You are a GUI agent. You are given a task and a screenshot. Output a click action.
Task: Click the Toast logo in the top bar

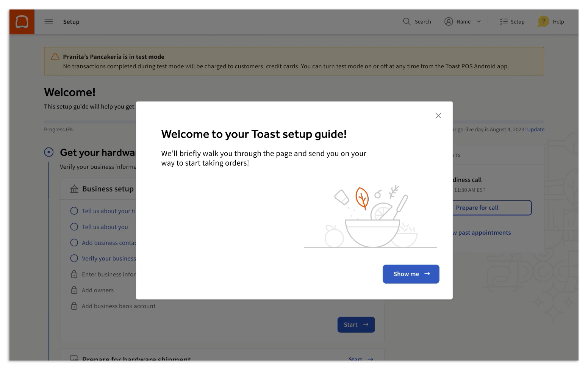coord(22,22)
